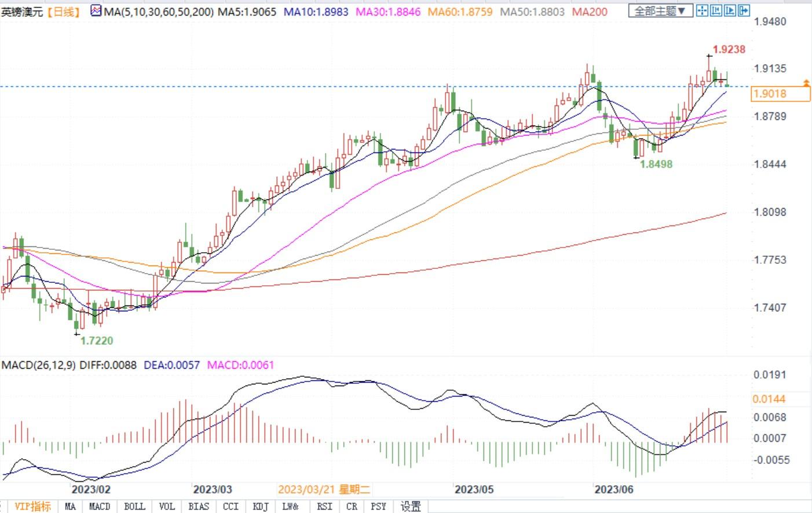The image size is (812, 513).
Task: Click the MA indicator chart icon before MA(5,10,30...)
Action: pos(96,11)
